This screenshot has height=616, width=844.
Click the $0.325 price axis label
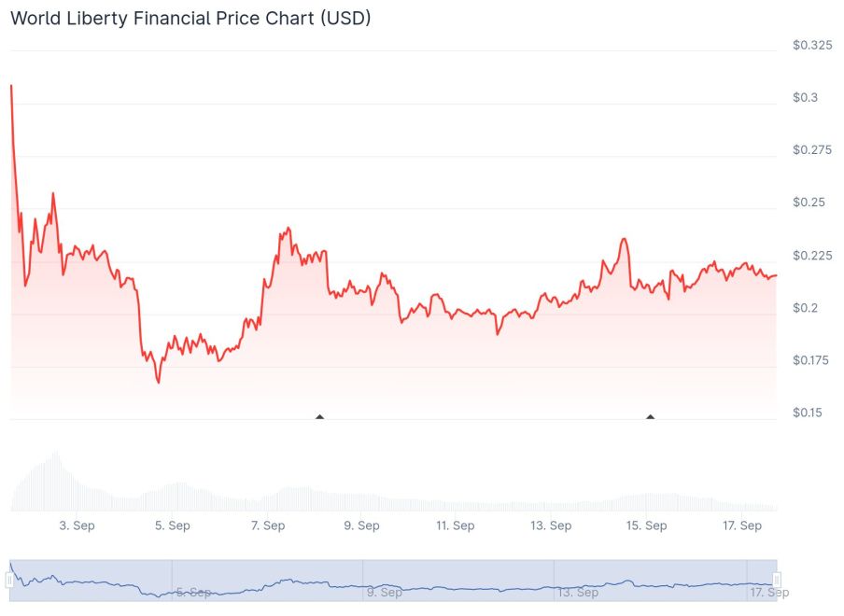point(811,45)
